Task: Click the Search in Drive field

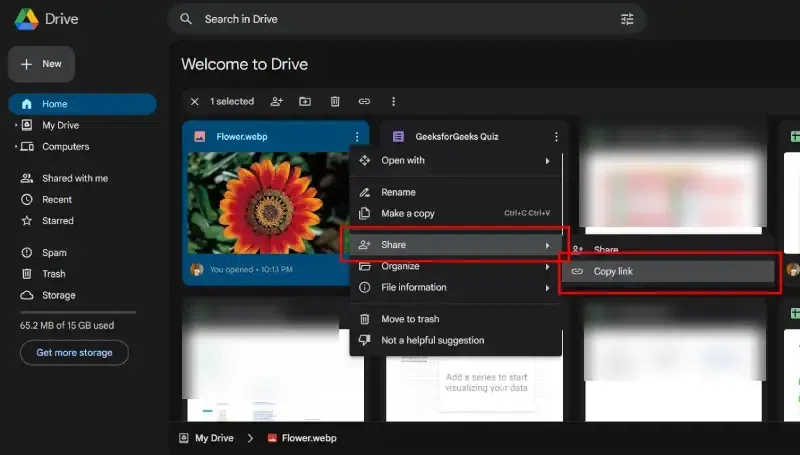Action: (x=400, y=19)
